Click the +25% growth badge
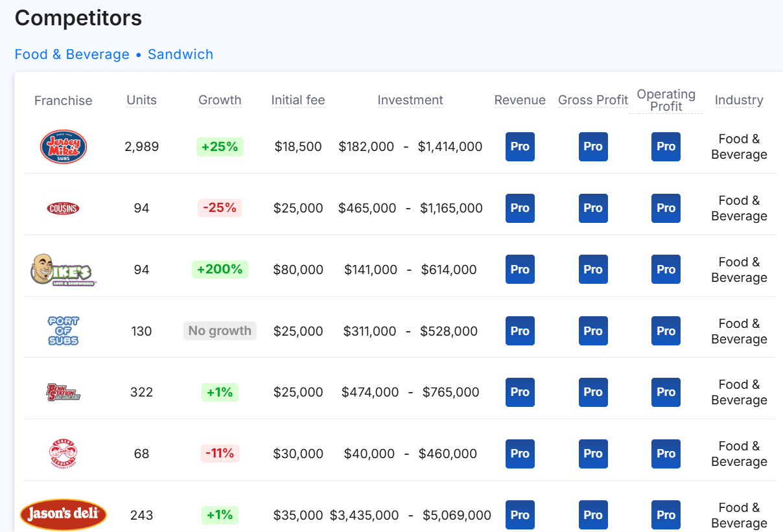Image resolution: width=783 pixels, height=532 pixels. (220, 146)
